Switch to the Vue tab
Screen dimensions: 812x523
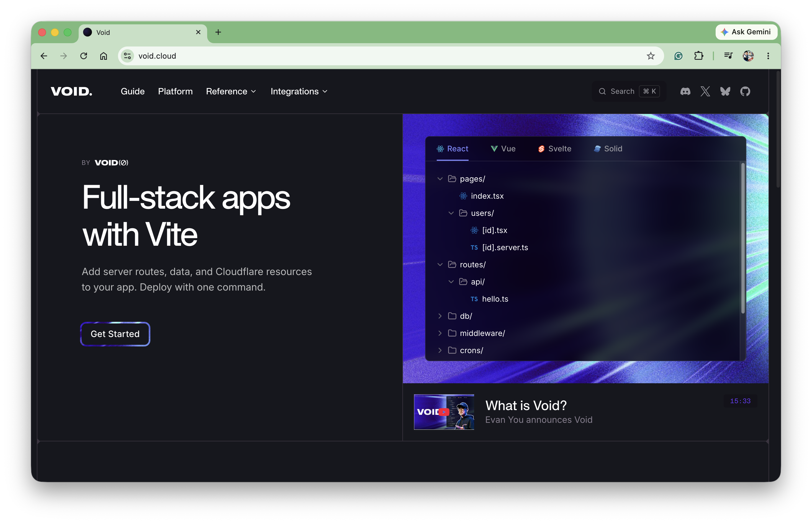pyautogui.click(x=503, y=149)
